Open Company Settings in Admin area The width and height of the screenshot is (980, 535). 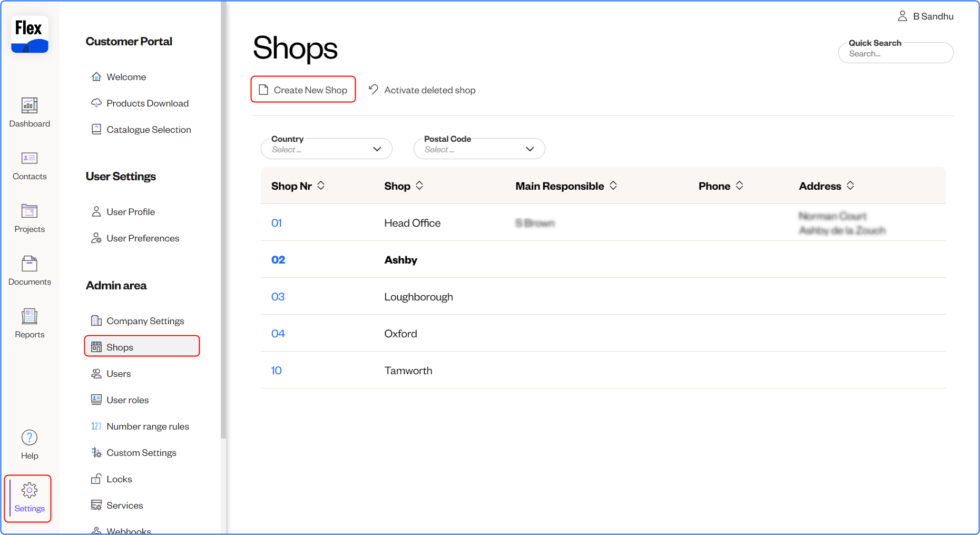(x=145, y=320)
